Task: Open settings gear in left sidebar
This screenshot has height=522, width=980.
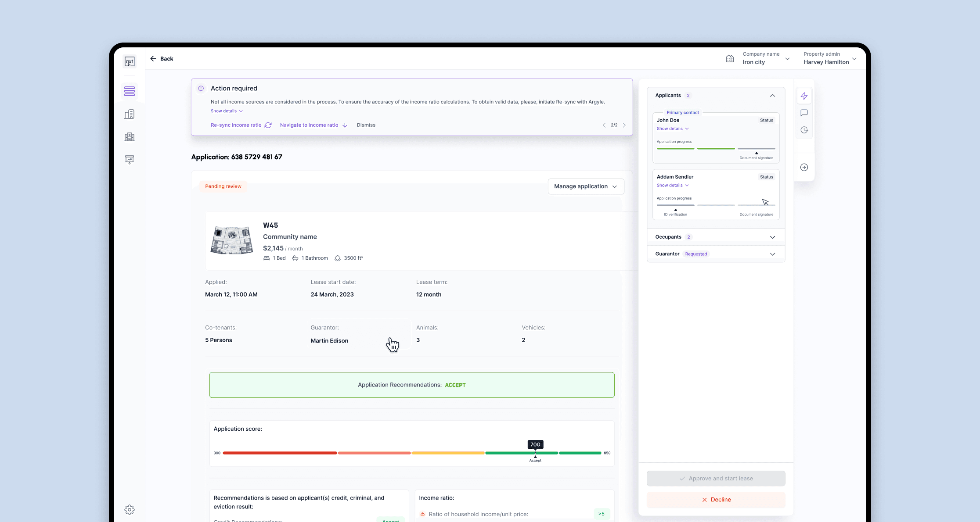Action: [130, 509]
